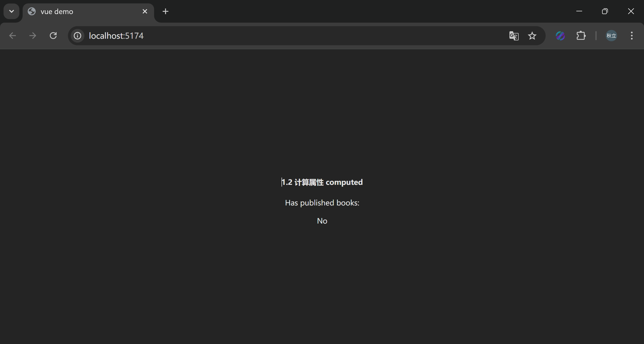Close the vue demo tab

coord(145,11)
